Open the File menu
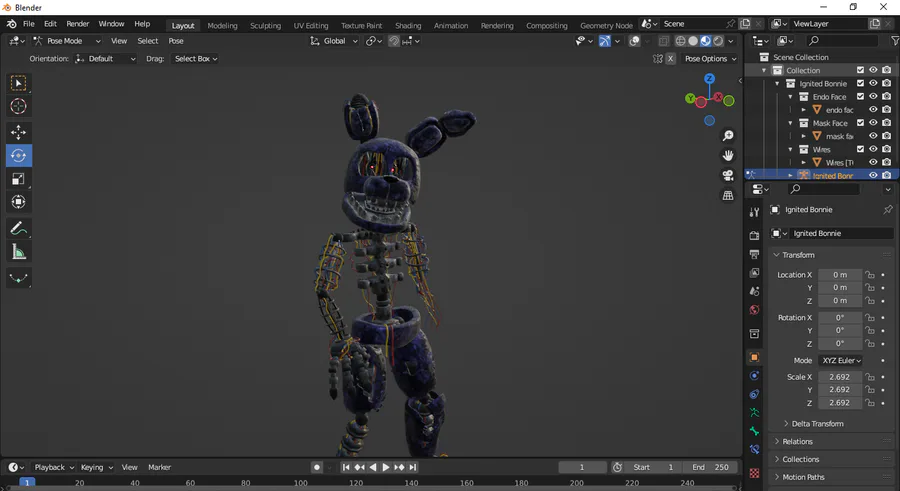 tap(29, 24)
